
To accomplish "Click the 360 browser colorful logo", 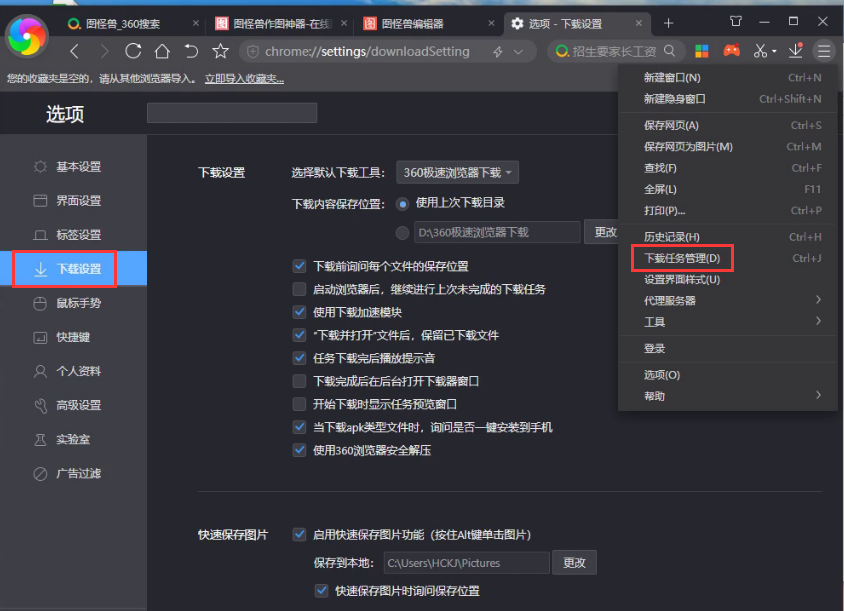I will (26, 36).
